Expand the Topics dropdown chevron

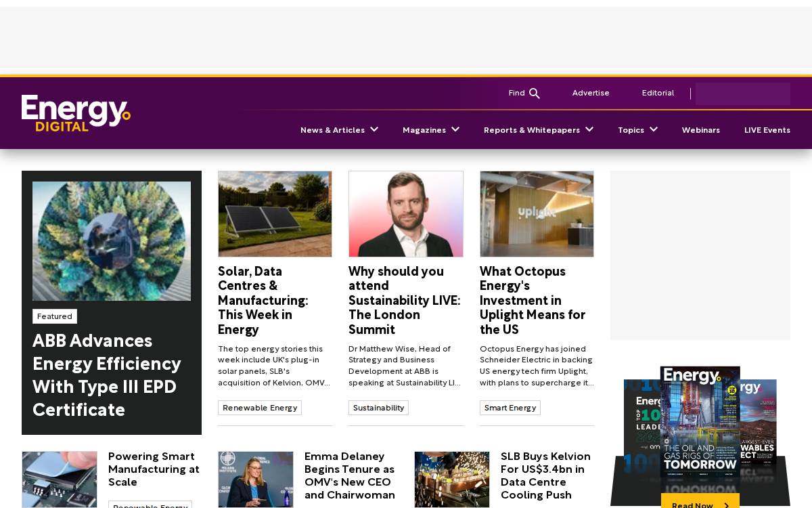click(x=654, y=129)
